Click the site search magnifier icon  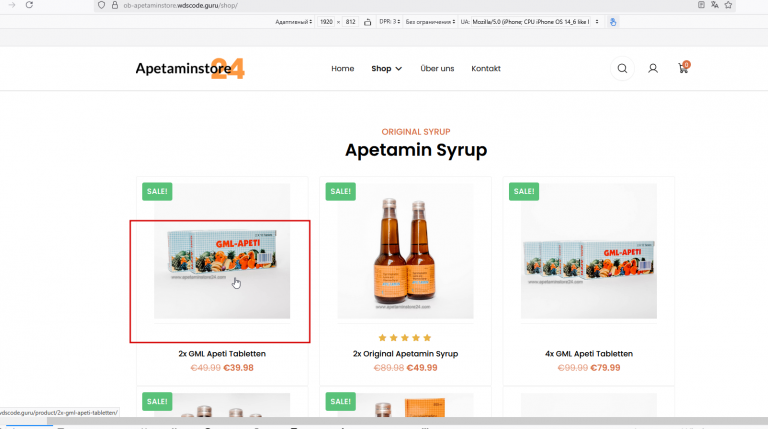[622, 69]
